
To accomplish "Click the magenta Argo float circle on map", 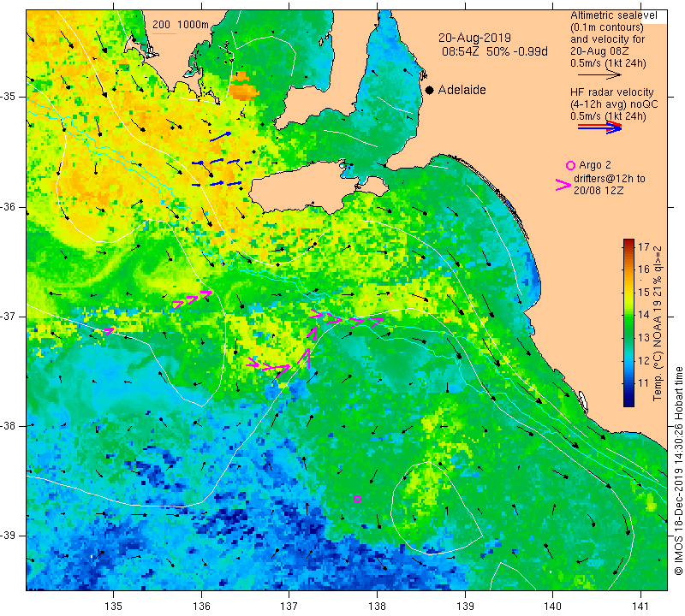I will (x=357, y=499).
